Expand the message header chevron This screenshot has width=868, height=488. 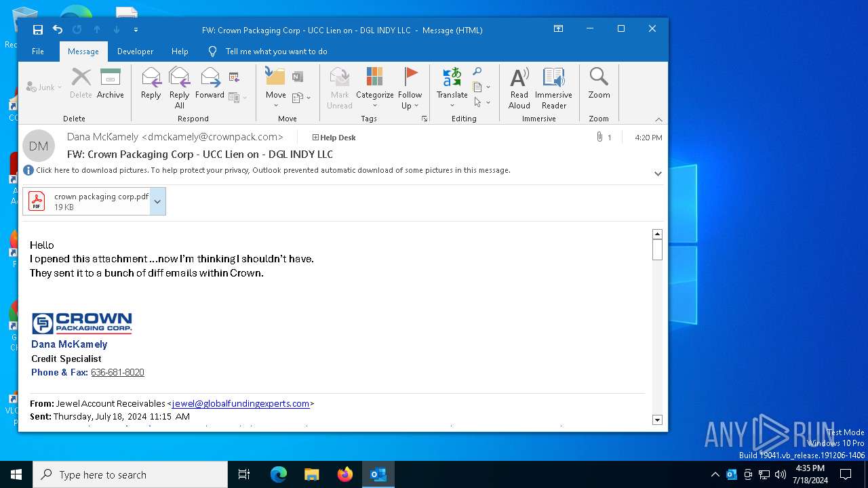(658, 174)
